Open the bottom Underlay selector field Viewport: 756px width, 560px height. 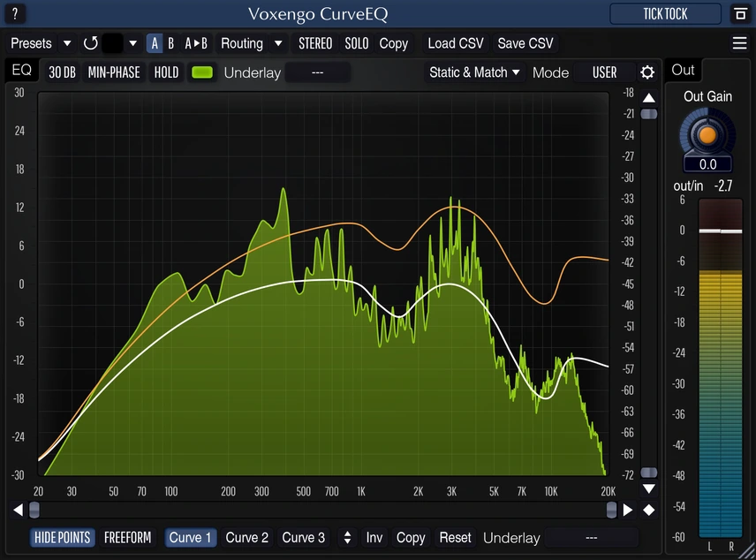point(591,537)
